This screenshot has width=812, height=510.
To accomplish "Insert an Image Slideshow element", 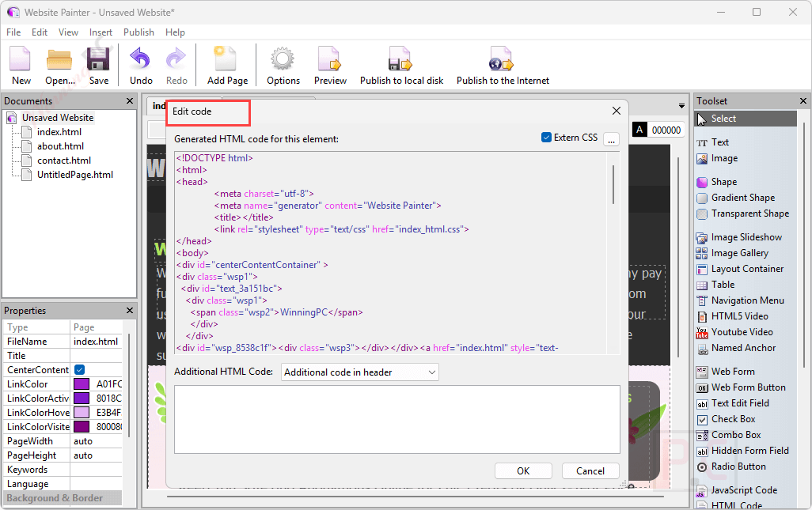I will (x=739, y=237).
